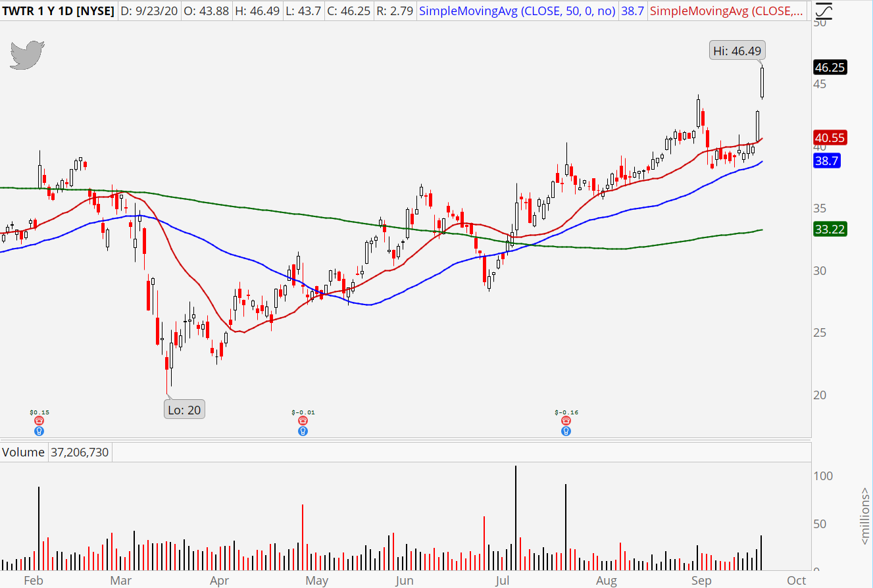873x588 pixels.
Task: Click the red phone icon below $0.15
Action: [39, 421]
